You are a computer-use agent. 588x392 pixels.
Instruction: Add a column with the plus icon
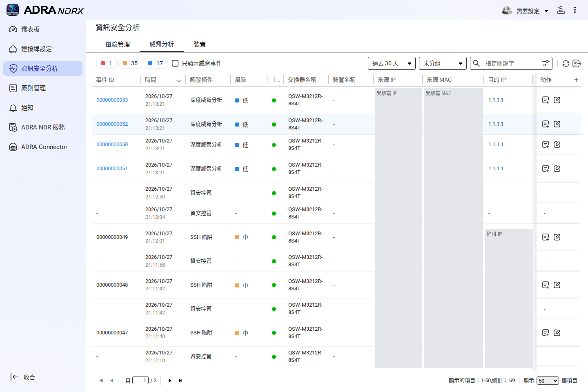point(576,80)
